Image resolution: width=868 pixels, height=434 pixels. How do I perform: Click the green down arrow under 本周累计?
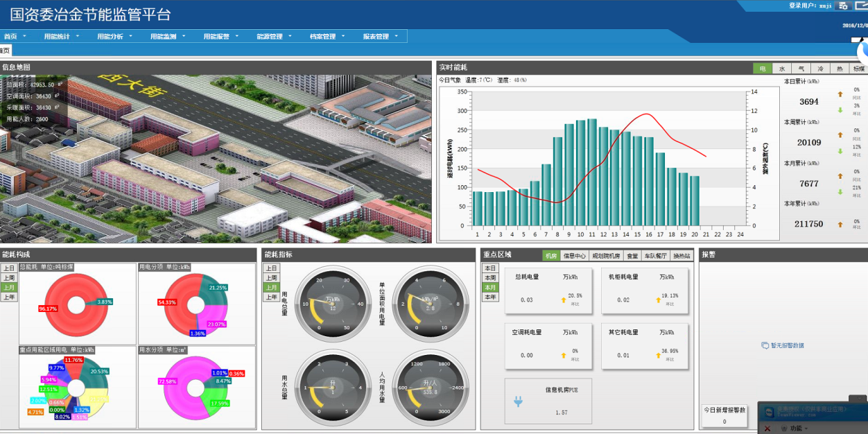[840, 151]
